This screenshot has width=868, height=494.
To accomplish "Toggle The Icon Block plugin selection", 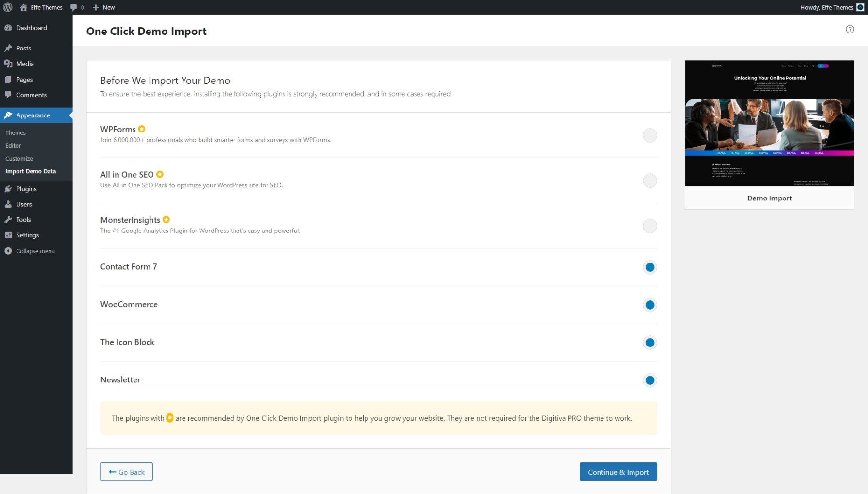I will (x=650, y=343).
